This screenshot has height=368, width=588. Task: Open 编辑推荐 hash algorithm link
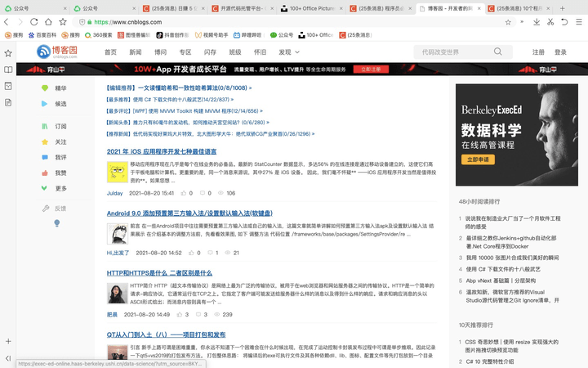(179, 88)
